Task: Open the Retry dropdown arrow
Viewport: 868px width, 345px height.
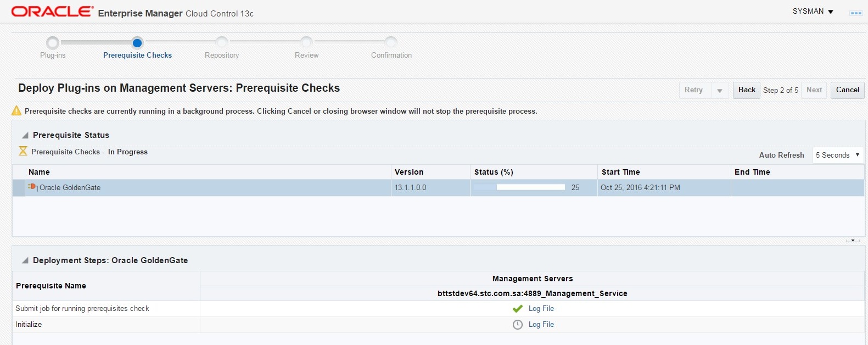Action: [x=720, y=91]
